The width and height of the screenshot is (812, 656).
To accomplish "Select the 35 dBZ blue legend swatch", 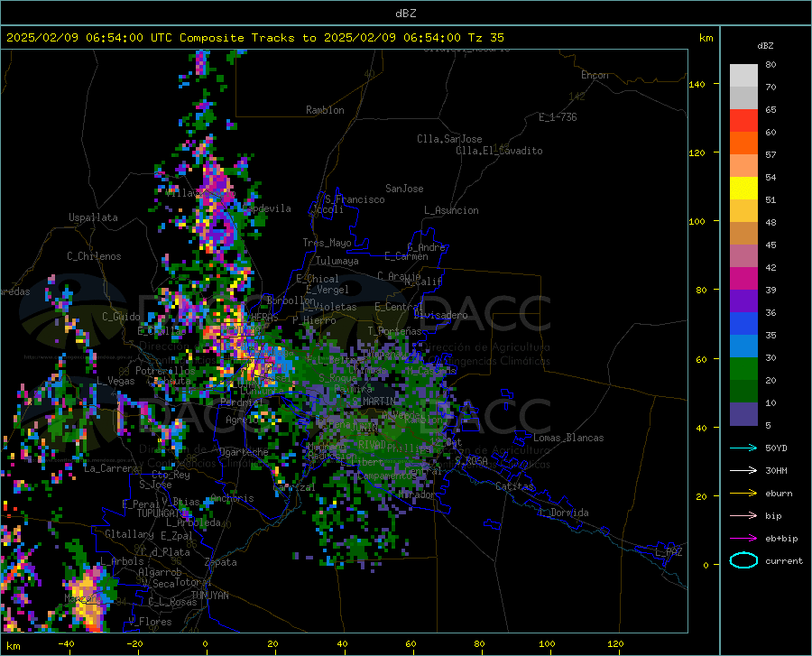I will coord(743,324).
